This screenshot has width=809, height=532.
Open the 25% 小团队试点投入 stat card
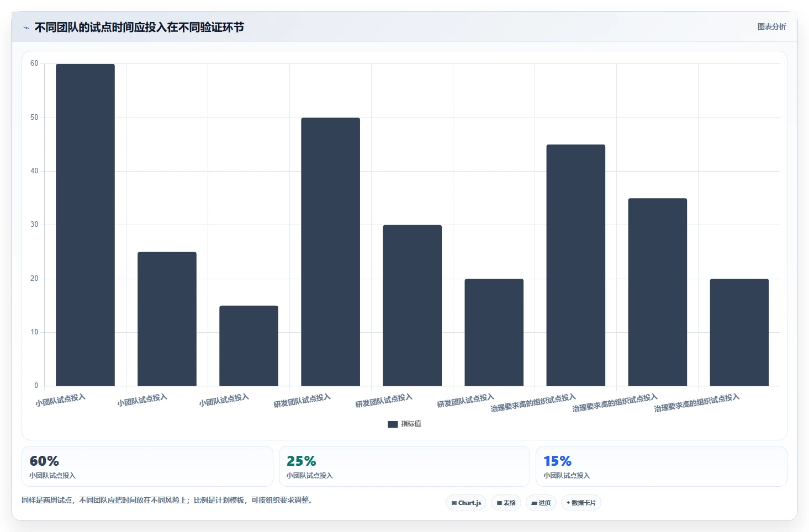(404, 466)
